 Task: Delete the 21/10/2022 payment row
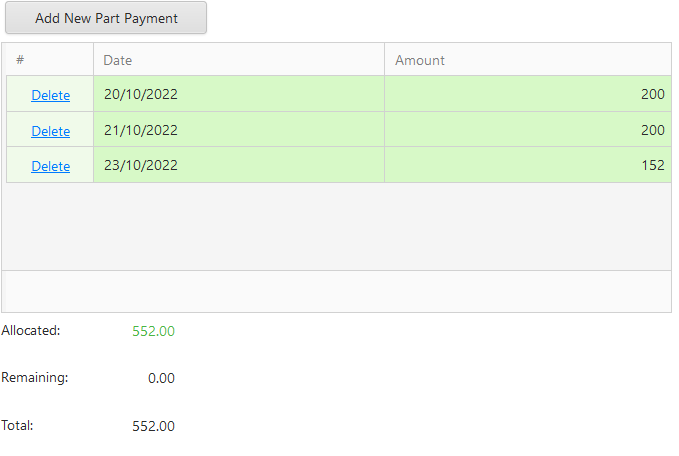[50, 131]
